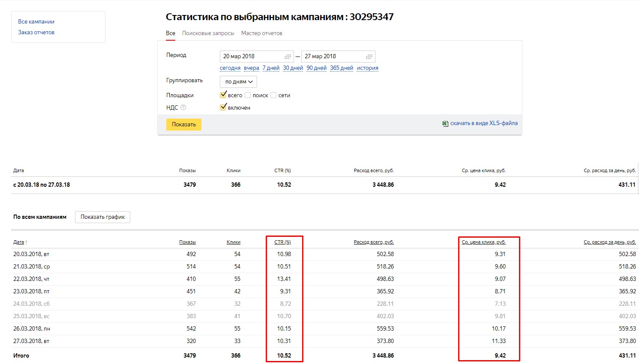
Task: Click clicks value 42 for 23.03.2018
Action: pos(237,292)
